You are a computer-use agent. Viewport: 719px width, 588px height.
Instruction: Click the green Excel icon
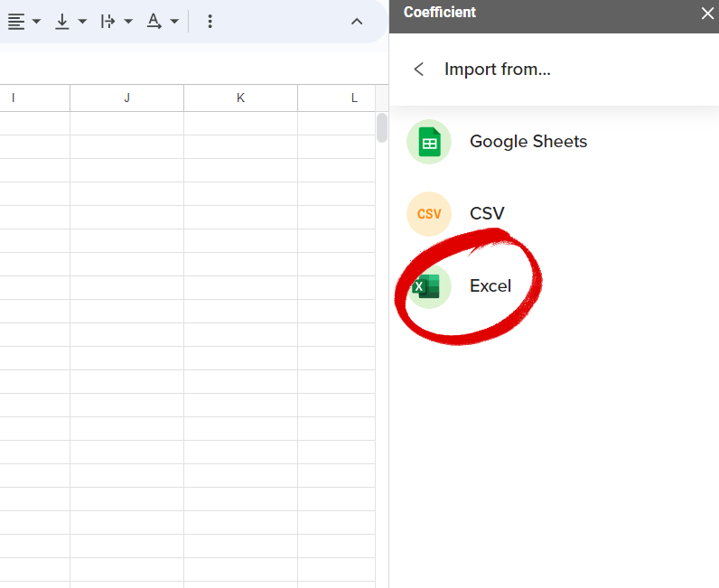tap(429, 286)
